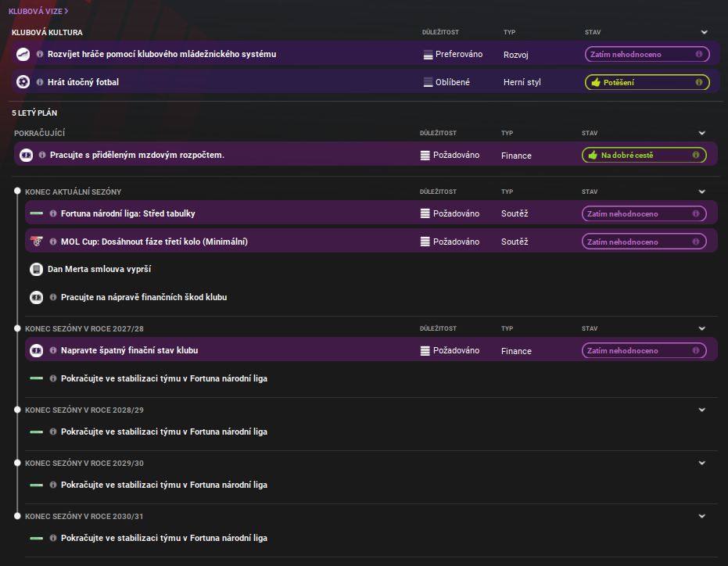Click info icon in 2030/31 stabilizaci row
The height and width of the screenshot is (566, 728).
tap(53, 538)
